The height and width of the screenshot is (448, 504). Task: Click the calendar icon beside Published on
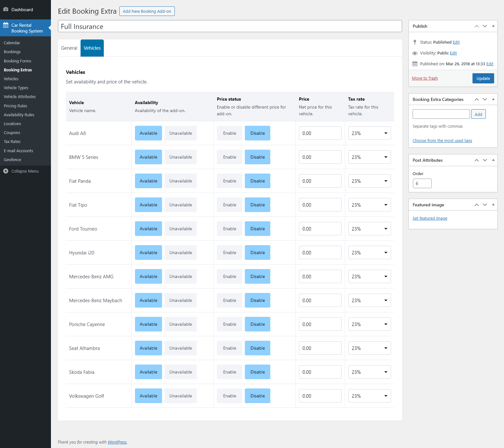coord(415,64)
